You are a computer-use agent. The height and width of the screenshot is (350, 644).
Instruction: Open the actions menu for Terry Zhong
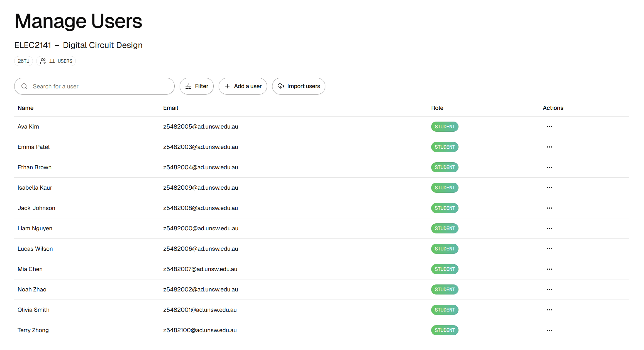pyautogui.click(x=549, y=330)
